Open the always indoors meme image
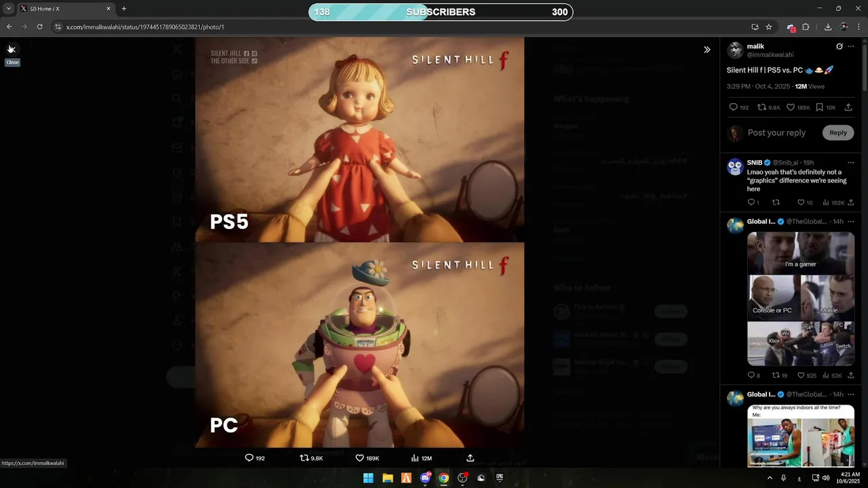 [x=801, y=436]
